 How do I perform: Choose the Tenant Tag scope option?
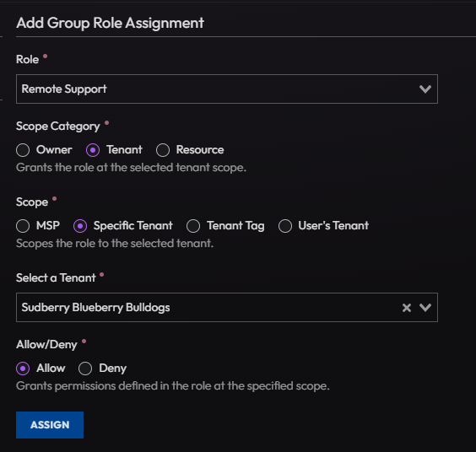(x=193, y=226)
